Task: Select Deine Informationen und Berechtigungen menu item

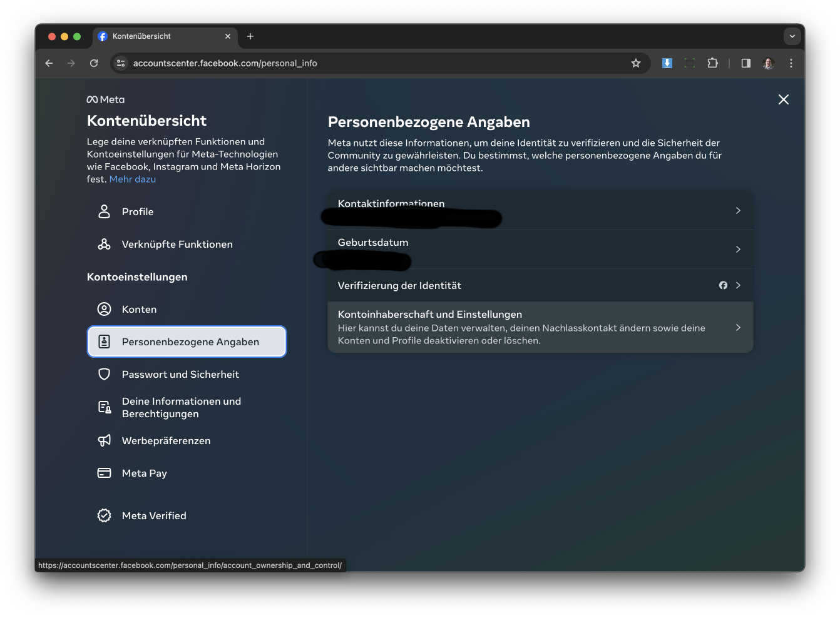Action: 182,407
